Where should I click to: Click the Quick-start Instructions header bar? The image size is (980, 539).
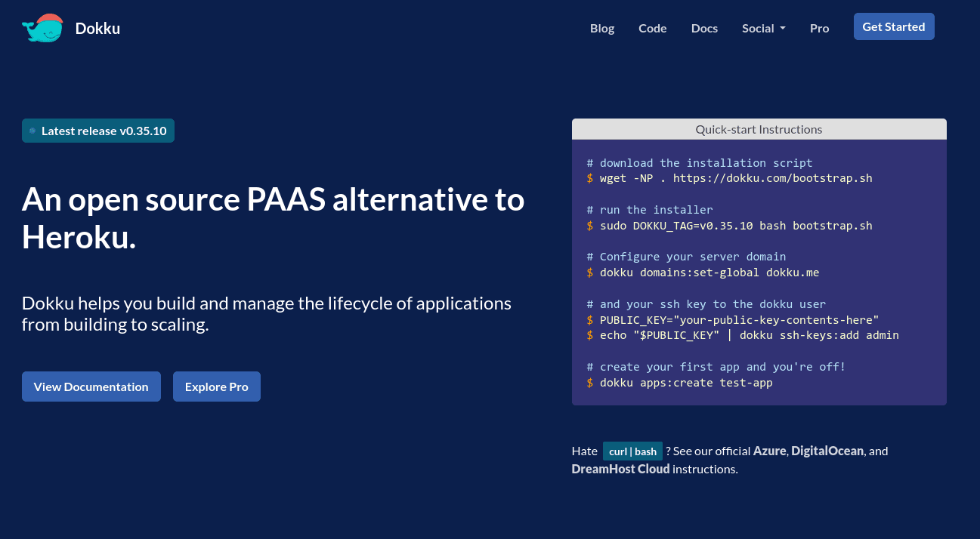click(x=759, y=129)
